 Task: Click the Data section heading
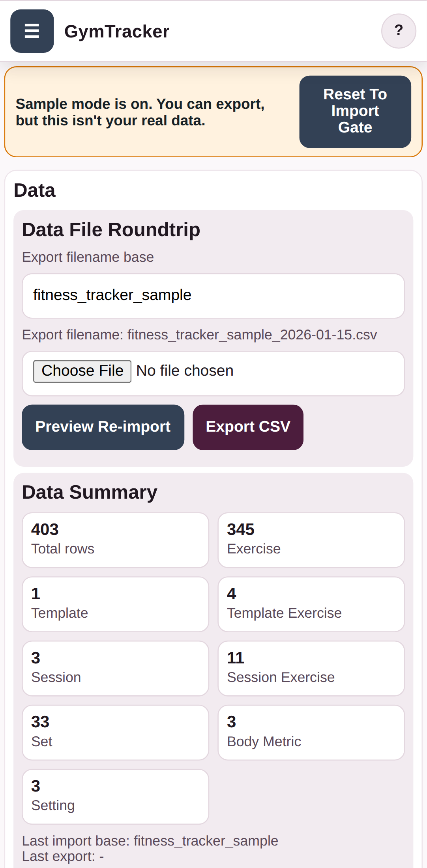(x=34, y=190)
